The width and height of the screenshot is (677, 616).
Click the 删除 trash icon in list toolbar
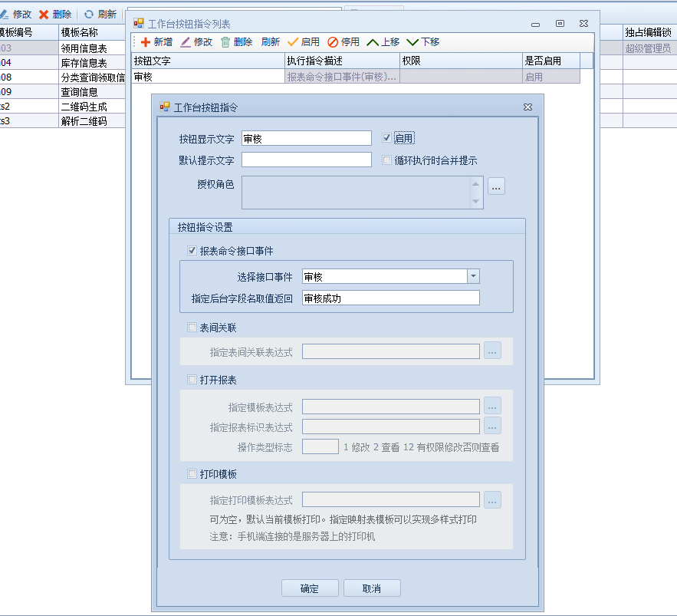coord(225,42)
